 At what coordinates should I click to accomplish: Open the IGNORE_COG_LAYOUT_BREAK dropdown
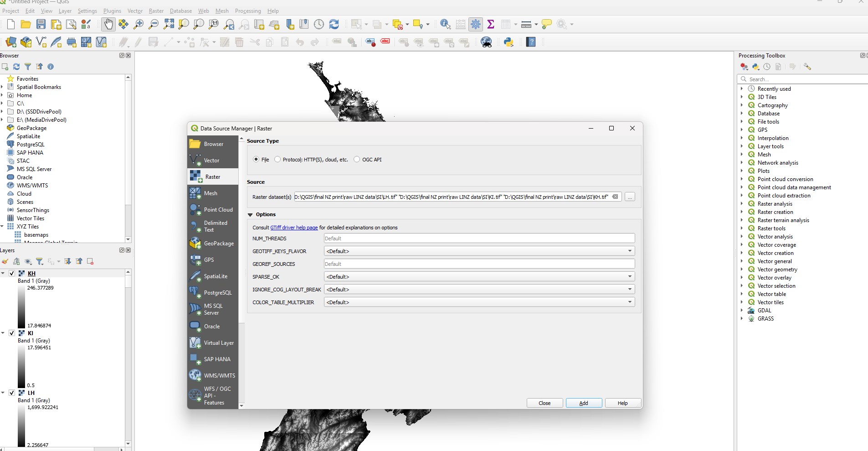coord(479,290)
